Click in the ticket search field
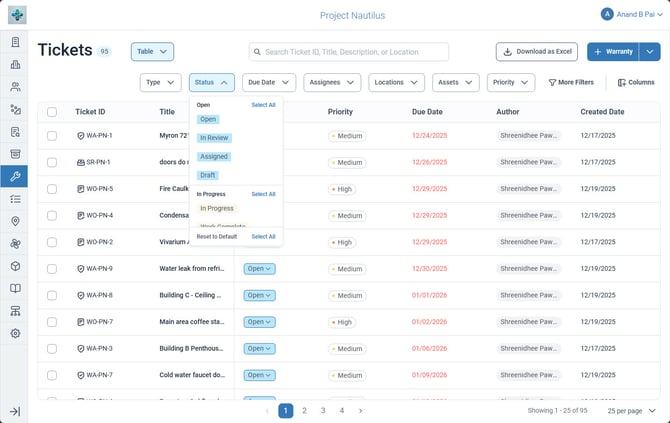670x423 pixels. point(349,52)
